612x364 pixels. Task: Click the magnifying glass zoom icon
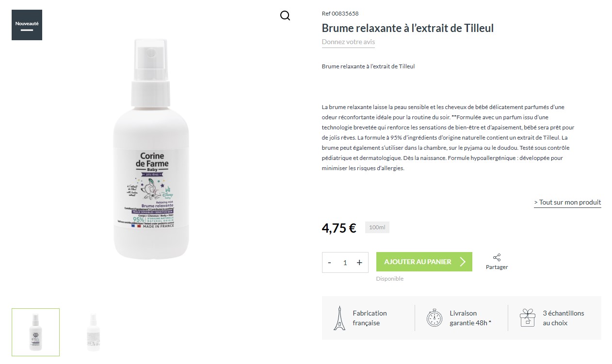285,16
